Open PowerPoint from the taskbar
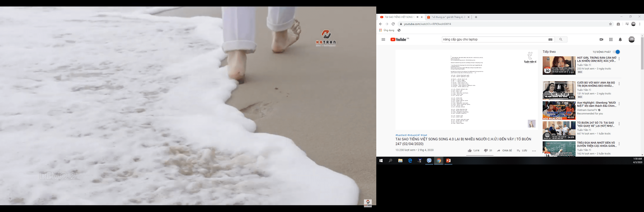The height and width of the screenshot is (212, 644). point(448,161)
